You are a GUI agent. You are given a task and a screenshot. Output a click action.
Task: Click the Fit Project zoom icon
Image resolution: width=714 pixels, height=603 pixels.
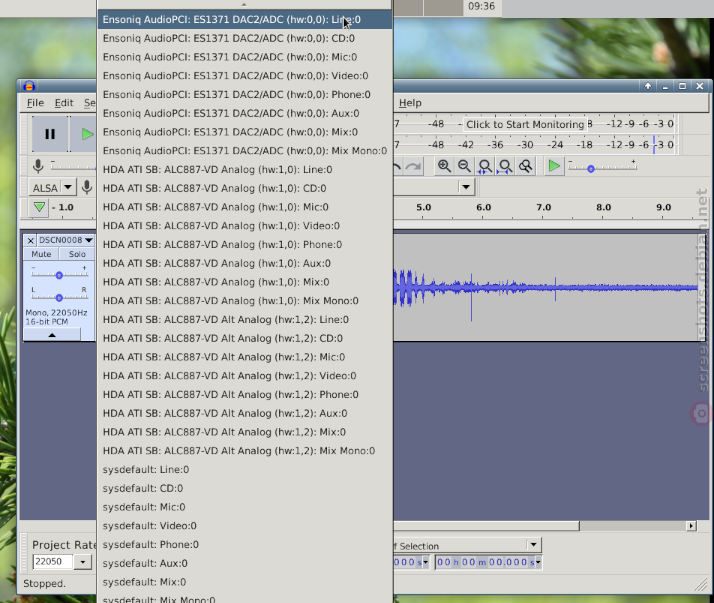(505, 166)
